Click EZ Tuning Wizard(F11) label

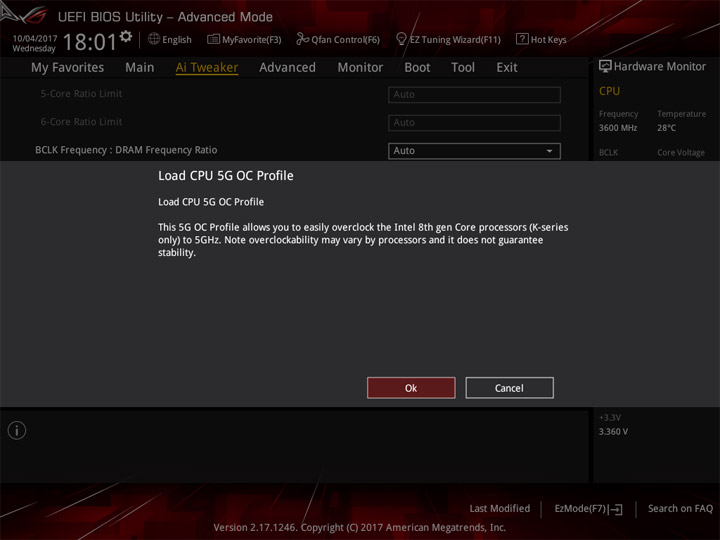pyautogui.click(x=455, y=39)
